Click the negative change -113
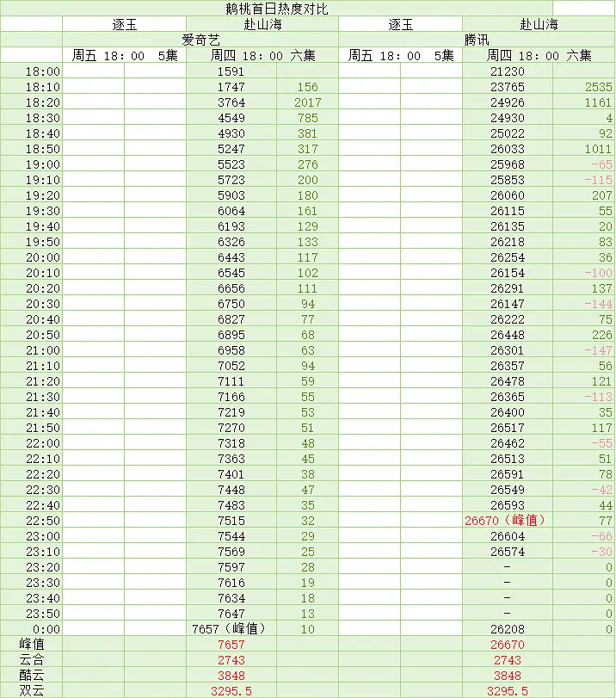 599,397
